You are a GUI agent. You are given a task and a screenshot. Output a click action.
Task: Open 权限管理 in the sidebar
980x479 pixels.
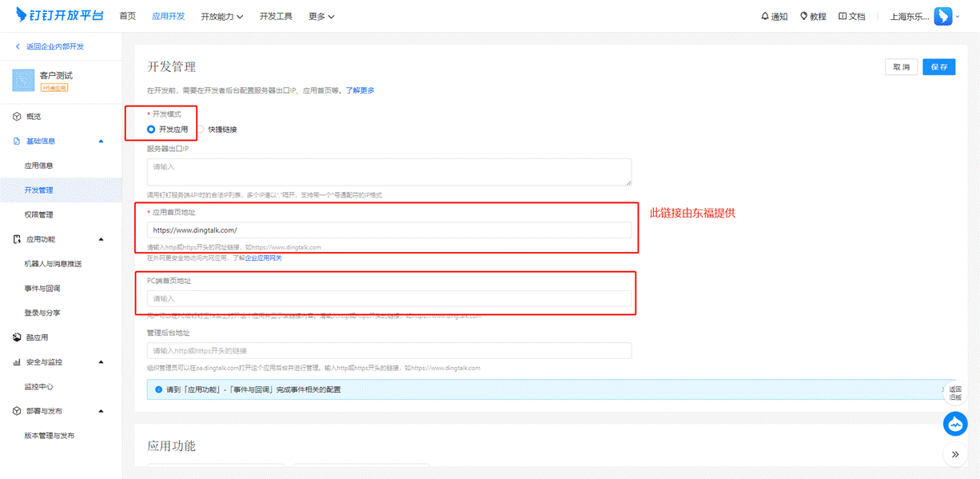tap(38, 215)
